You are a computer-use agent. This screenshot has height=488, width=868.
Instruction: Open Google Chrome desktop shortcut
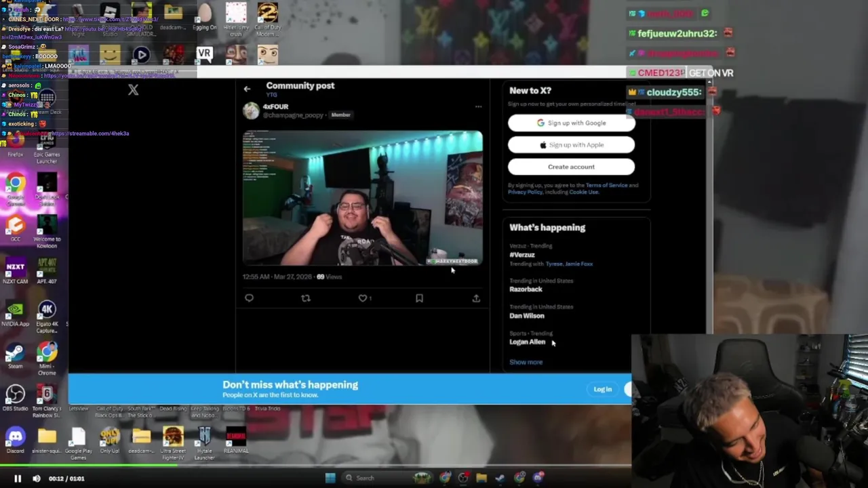tap(15, 189)
